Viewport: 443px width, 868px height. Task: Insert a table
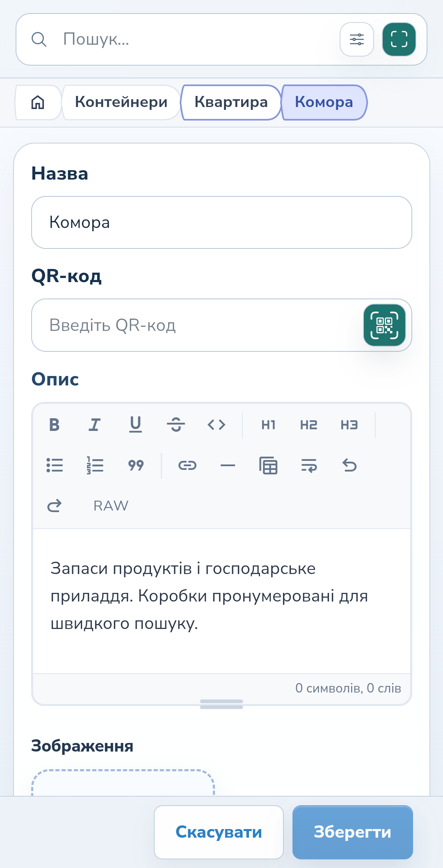(x=268, y=465)
